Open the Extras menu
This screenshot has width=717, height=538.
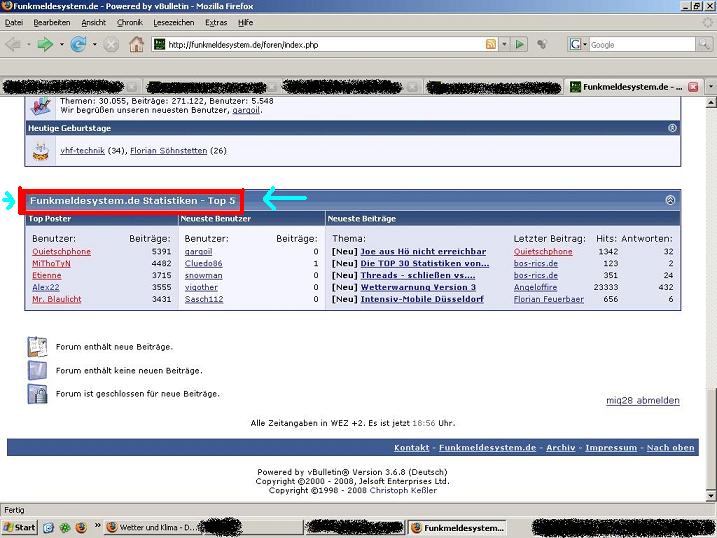click(215, 22)
